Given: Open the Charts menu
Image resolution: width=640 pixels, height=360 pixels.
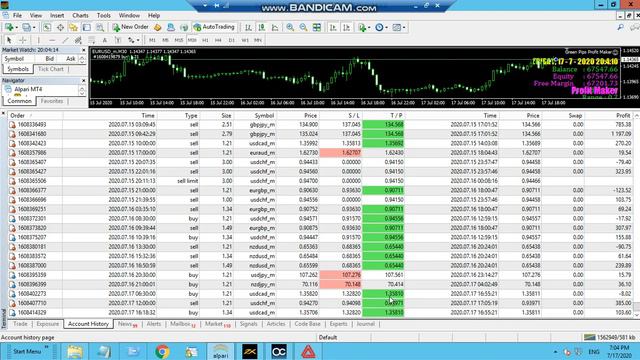Looking at the screenshot, I should 80,16.
